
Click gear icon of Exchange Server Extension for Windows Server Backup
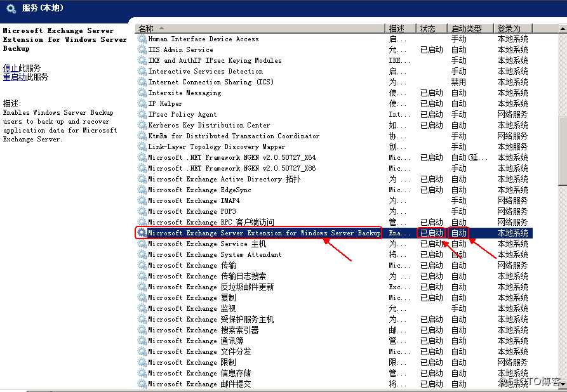click(x=142, y=233)
